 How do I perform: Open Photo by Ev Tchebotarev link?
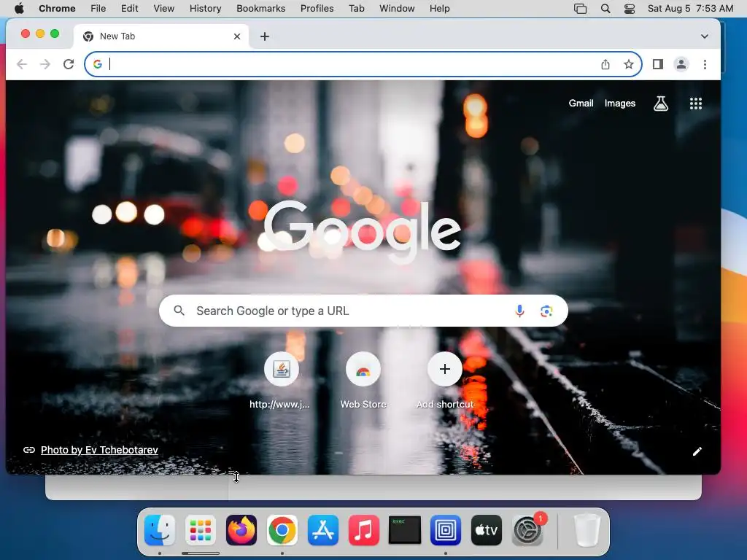pos(99,450)
